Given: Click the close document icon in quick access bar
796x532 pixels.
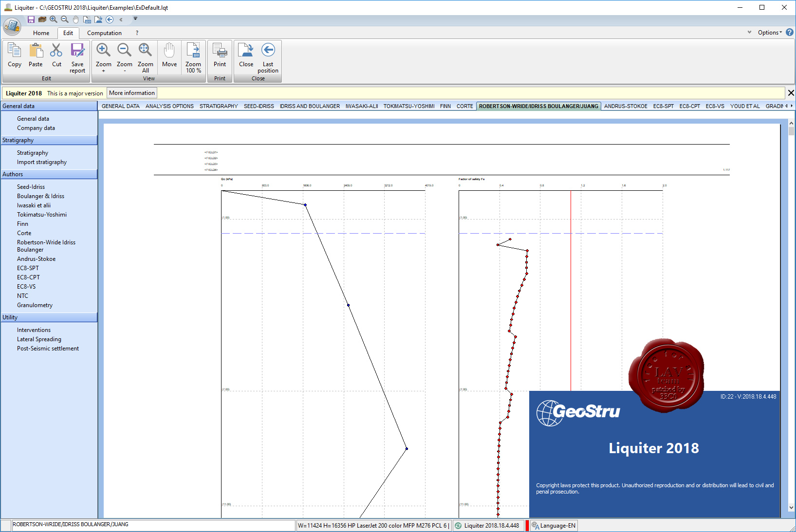Looking at the screenshot, I should [98, 19].
